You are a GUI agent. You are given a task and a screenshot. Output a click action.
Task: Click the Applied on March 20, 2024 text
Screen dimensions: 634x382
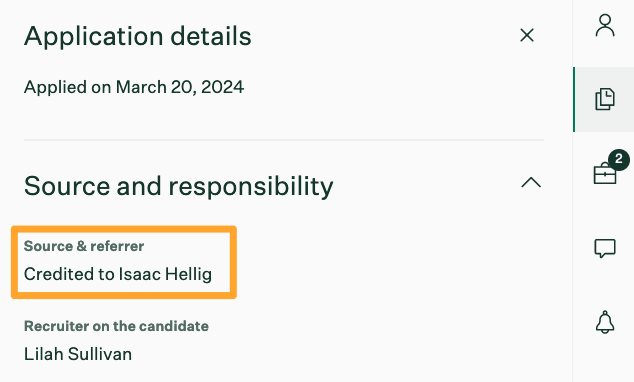(134, 87)
